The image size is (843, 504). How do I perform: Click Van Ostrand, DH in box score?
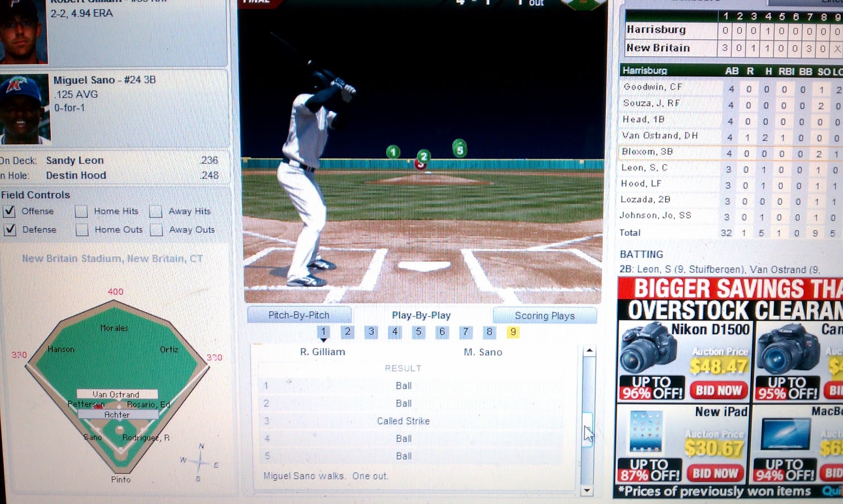660,136
